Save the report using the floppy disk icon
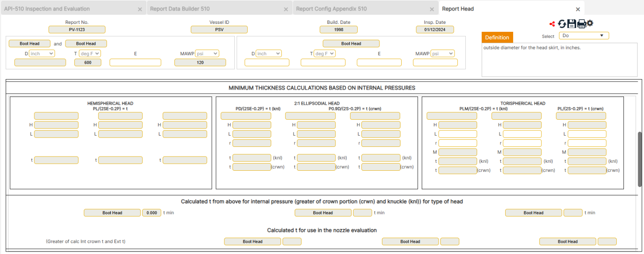The image size is (644, 254). pos(571,24)
